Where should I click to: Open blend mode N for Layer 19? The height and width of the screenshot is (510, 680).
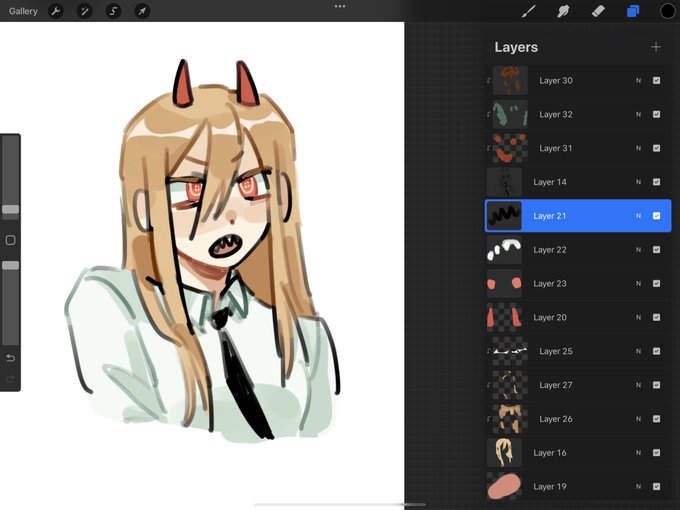point(638,486)
